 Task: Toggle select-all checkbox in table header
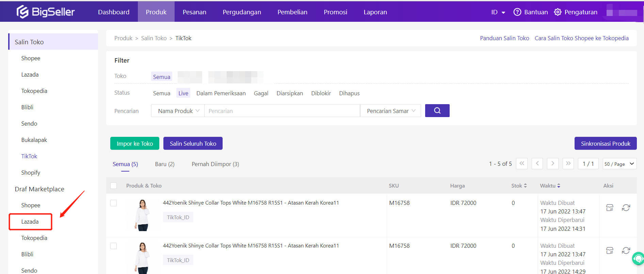pos(114,186)
